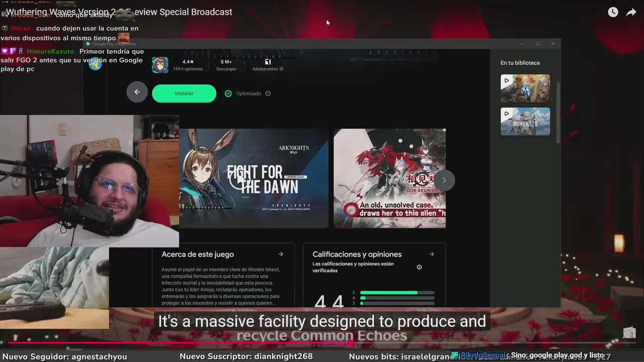Click the game description paragraph text

220,287
